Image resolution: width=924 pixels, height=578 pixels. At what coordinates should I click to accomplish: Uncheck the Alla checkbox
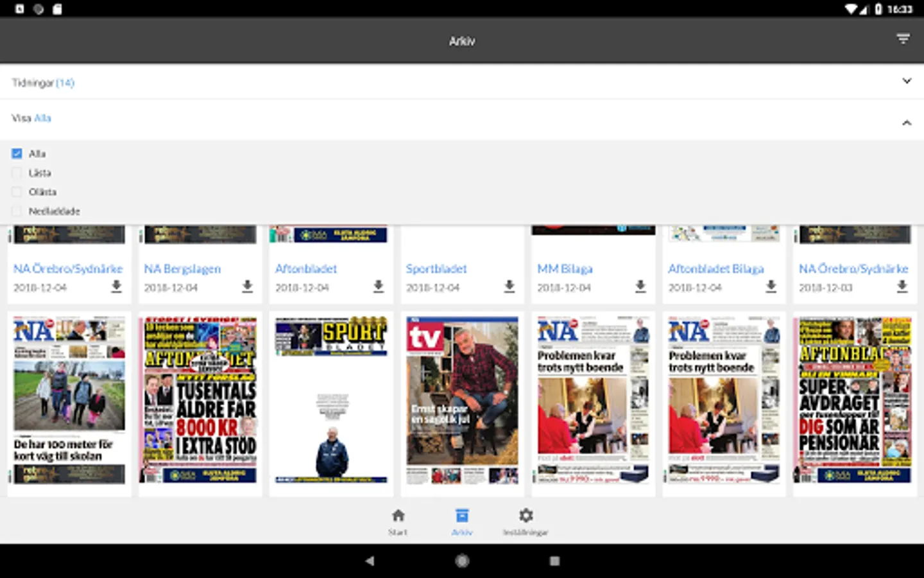pos(17,153)
